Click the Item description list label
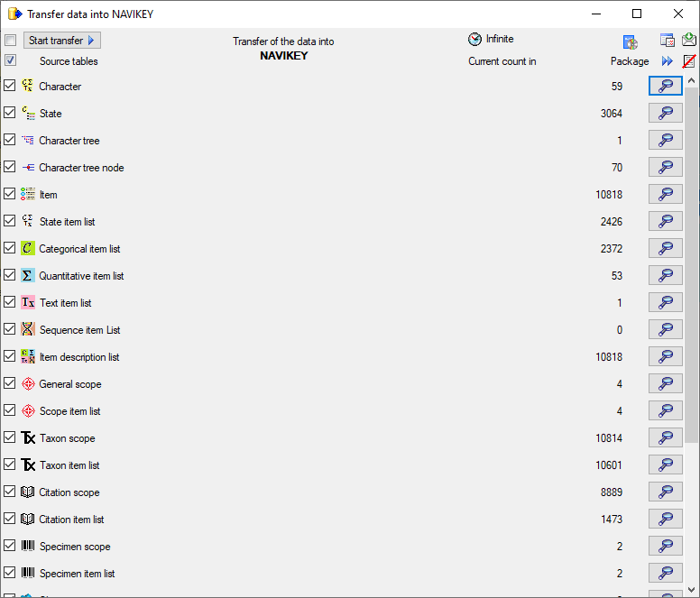Image resolution: width=700 pixels, height=598 pixels. coord(79,357)
